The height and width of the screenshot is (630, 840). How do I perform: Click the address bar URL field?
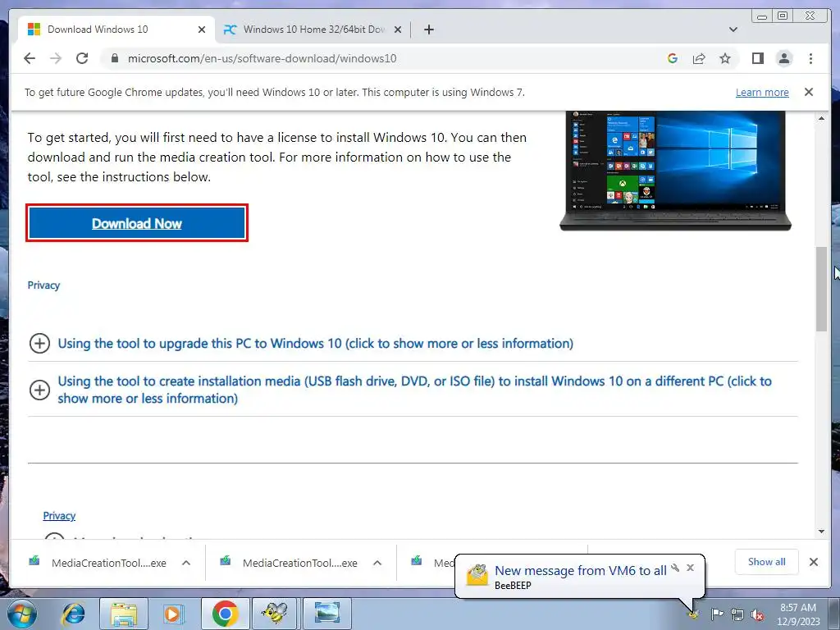(381, 58)
